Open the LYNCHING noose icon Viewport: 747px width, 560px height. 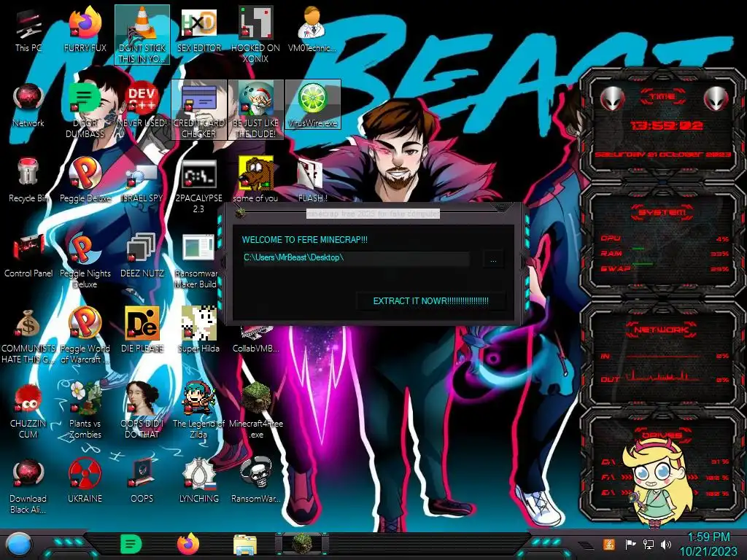[x=198, y=481]
